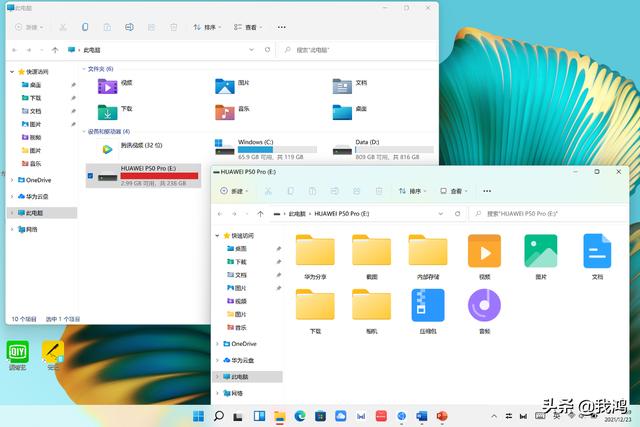Open the blue 压缩包 archive icon

[428, 306]
